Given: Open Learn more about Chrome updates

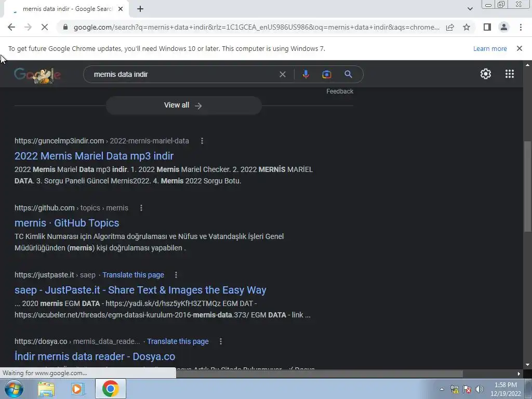Looking at the screenshot, I should point(490,48).
